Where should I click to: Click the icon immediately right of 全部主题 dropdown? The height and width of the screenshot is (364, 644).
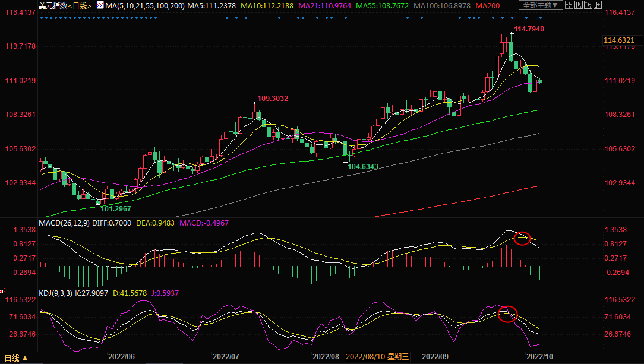570,5
